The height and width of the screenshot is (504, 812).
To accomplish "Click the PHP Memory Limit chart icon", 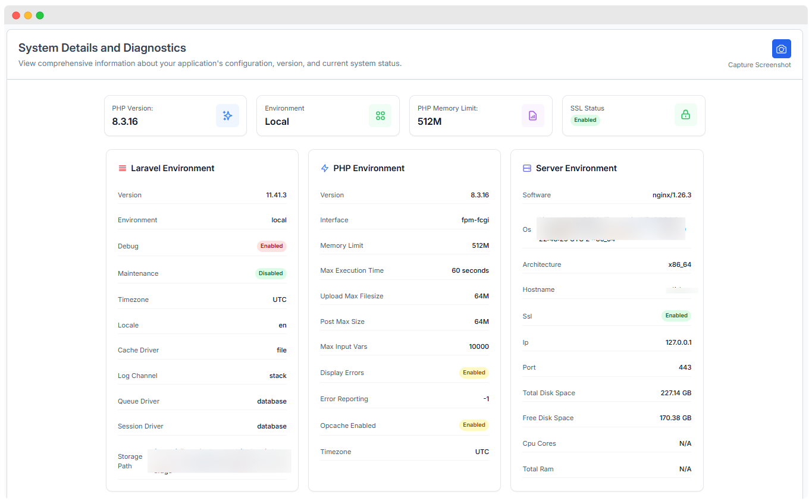I will click(x=532, y=116).
